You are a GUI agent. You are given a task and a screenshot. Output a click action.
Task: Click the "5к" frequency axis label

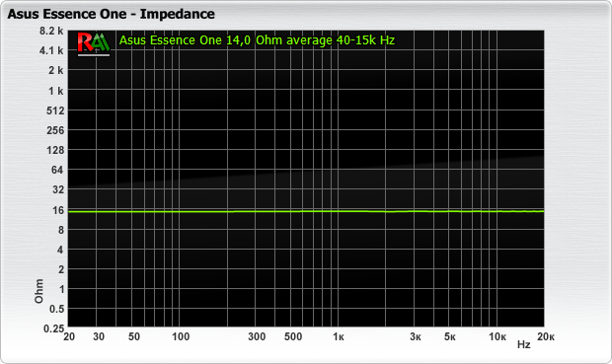click(450, 336)
